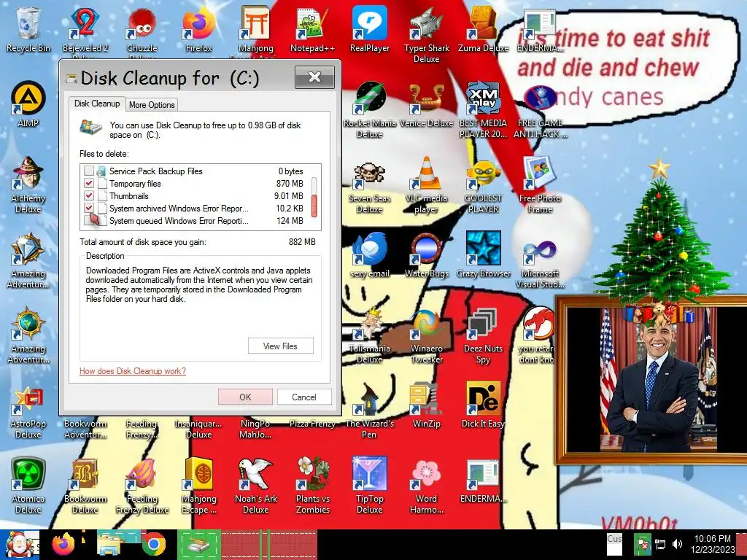
Task: Select Seven Seas Deluxe icon
Action: (x=370, y=186)
